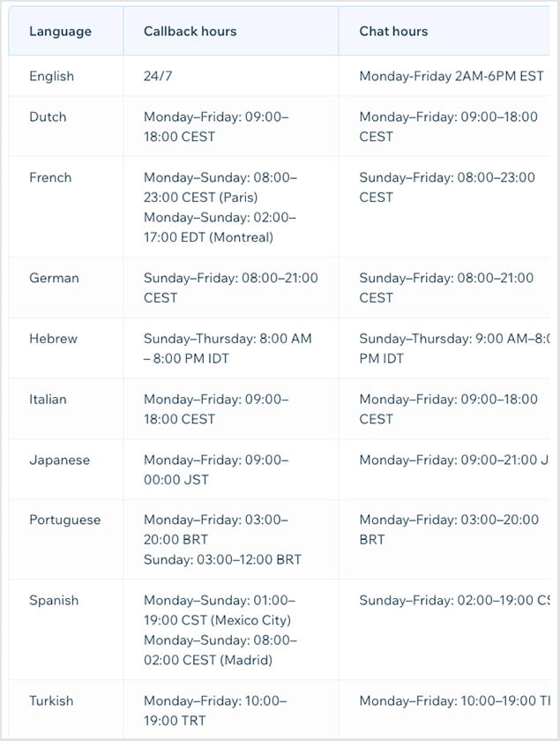
Task: Select the Turkish language cell
Action: [51, 702]
